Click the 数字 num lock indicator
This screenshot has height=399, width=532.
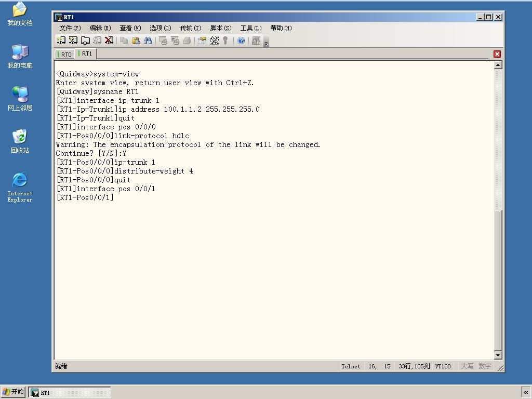[485, 366]
